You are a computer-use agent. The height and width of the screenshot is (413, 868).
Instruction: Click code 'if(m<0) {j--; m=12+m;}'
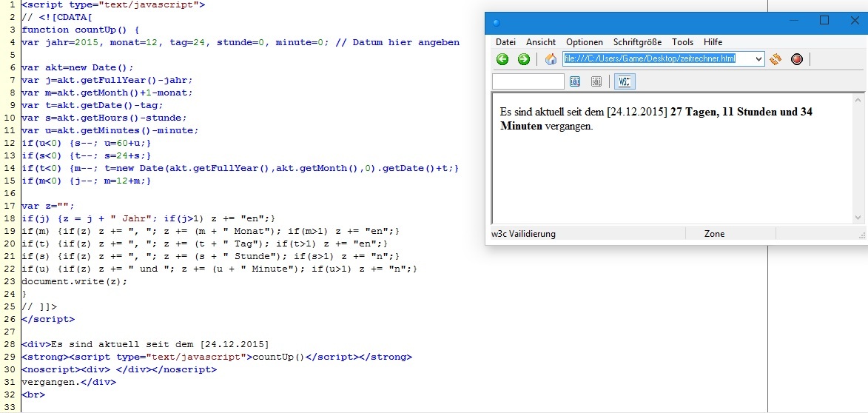pyautogui.click(x=86, y=181)
